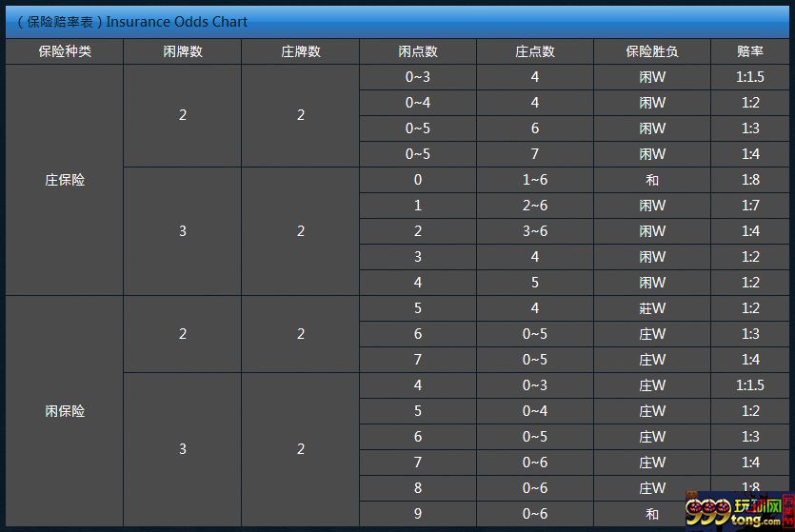Click the 3~6 banker points cell
The image size is (795, 532).
(535, 231)
